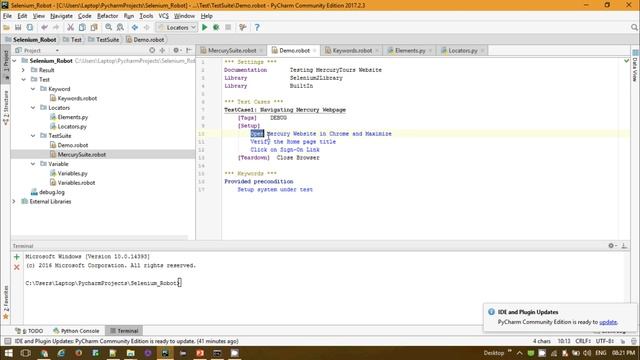Screen dimensions: 640x360
Task: Select Keywords.robot in project tree
Action: tap(77, 98)
